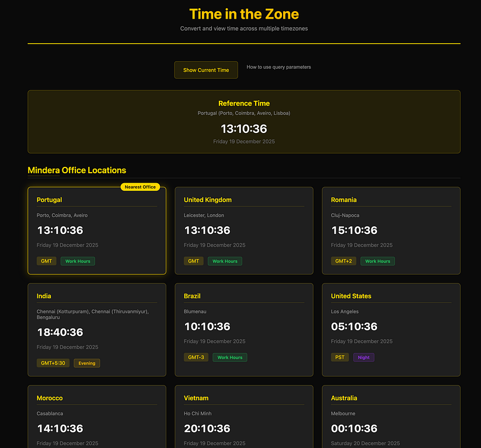Click the Night status badge

tap(364, 358)
